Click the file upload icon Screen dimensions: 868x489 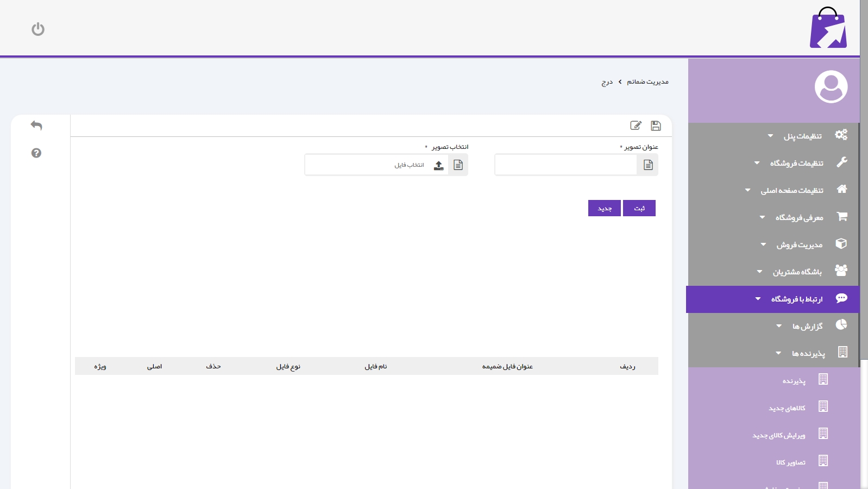(438, 165)
